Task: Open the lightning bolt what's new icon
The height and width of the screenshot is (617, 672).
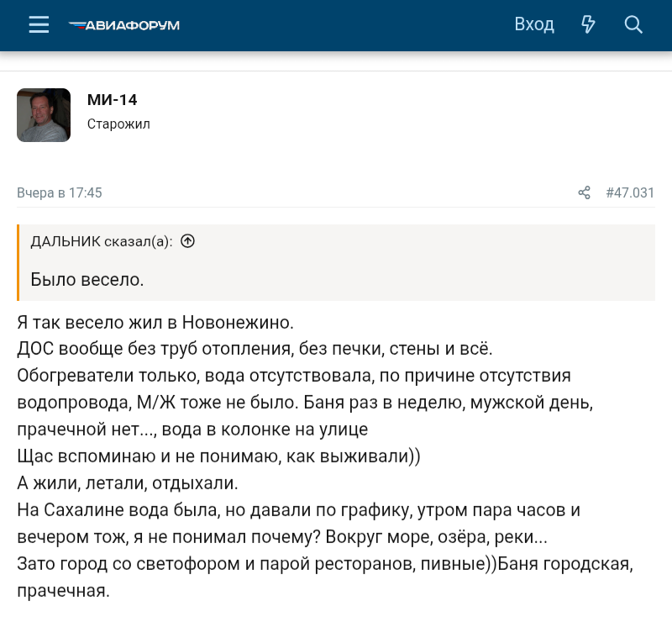Action: [588, 24]
